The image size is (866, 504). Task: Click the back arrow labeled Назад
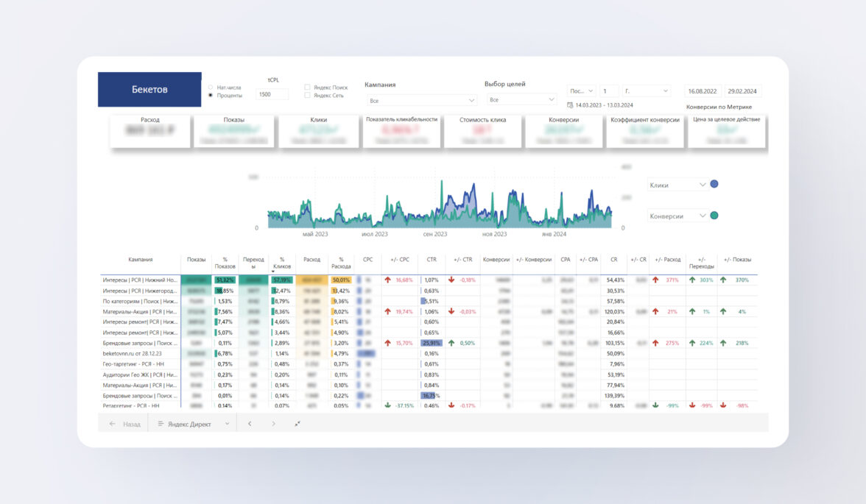[x=124, y=424]
